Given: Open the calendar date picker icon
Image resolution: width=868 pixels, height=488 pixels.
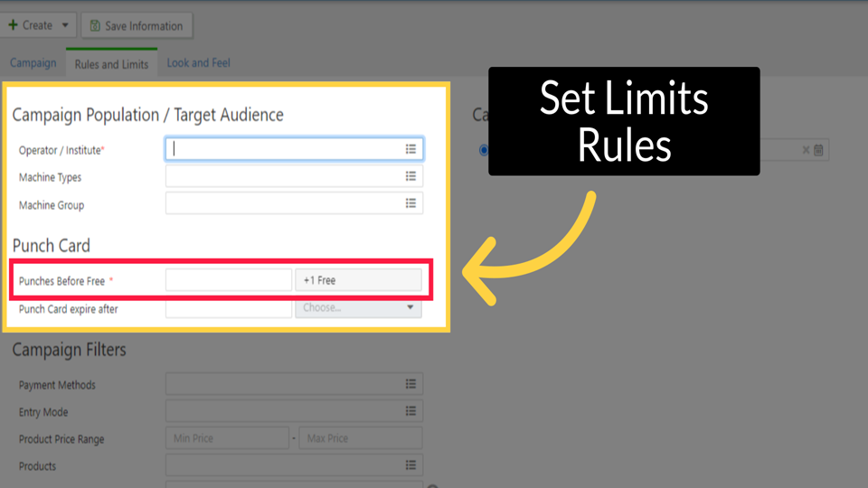Looking at the screenshot, I should coord(818,150).
